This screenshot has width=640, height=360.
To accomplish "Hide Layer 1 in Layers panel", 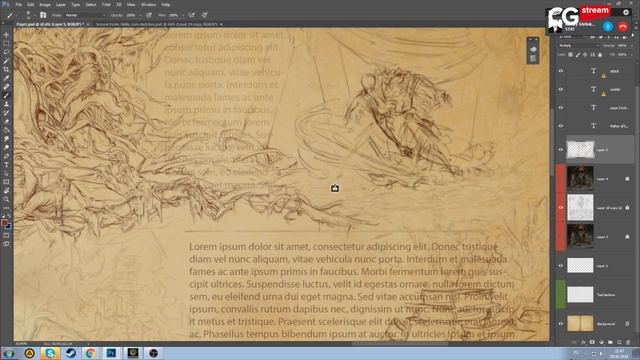I will click(561, 265).
